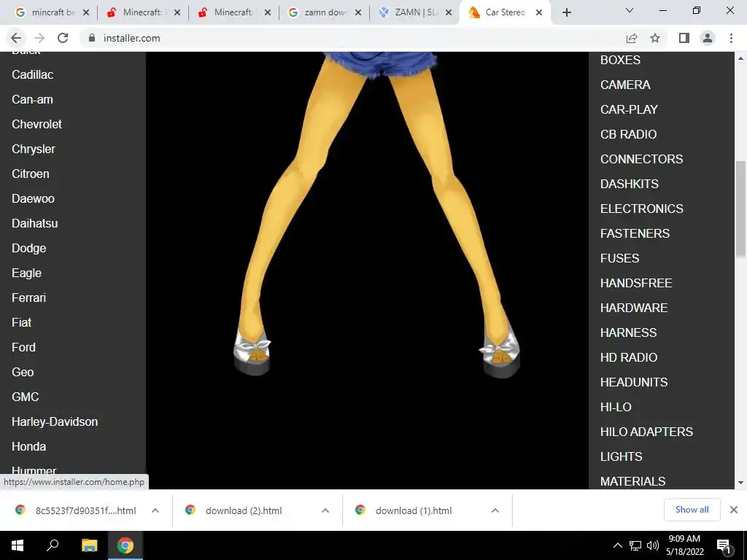Browse the ELECTRONICS category
Viewport: 747px width, 560px height.
[642, 209]
